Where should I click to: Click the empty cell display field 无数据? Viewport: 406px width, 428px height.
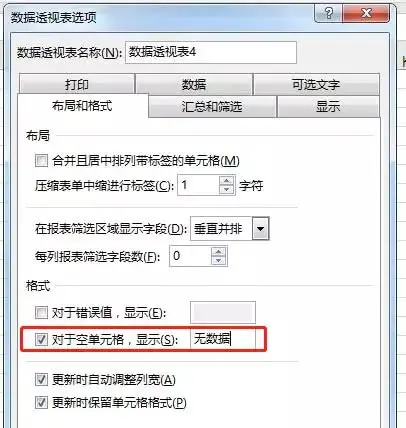223,339
